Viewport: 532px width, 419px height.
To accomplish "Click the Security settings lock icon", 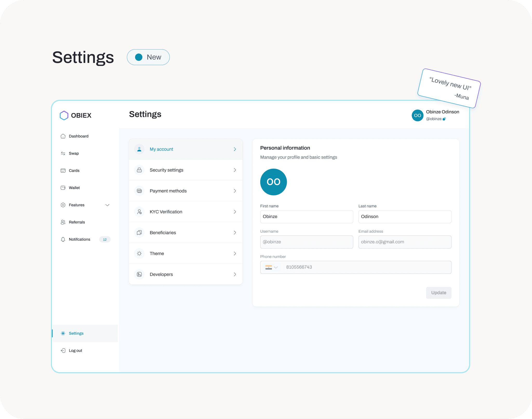I will point(139,170).
